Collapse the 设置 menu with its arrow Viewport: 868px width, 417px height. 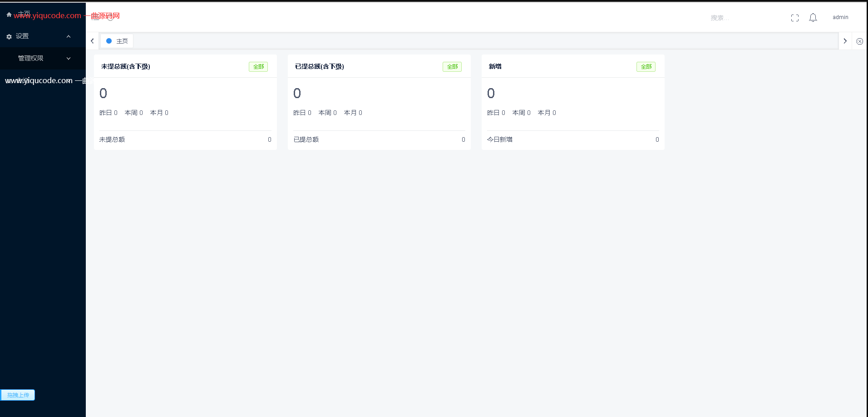(x=69, y=36)
